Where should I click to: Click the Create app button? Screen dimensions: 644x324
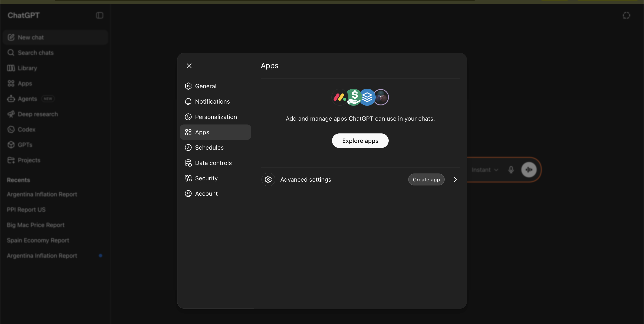[426, 179]
